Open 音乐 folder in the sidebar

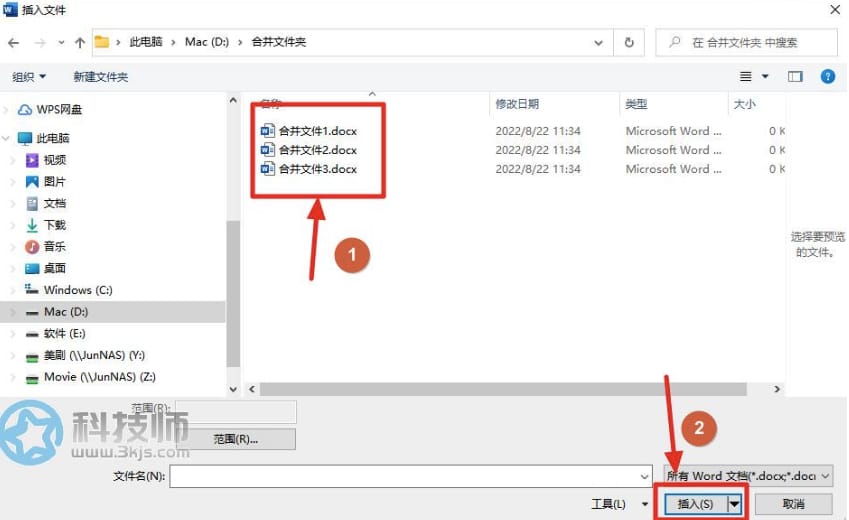(54, 246)
